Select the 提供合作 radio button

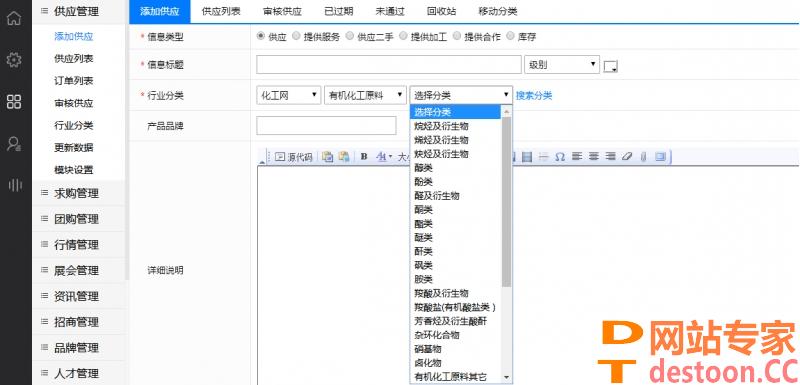457,36
